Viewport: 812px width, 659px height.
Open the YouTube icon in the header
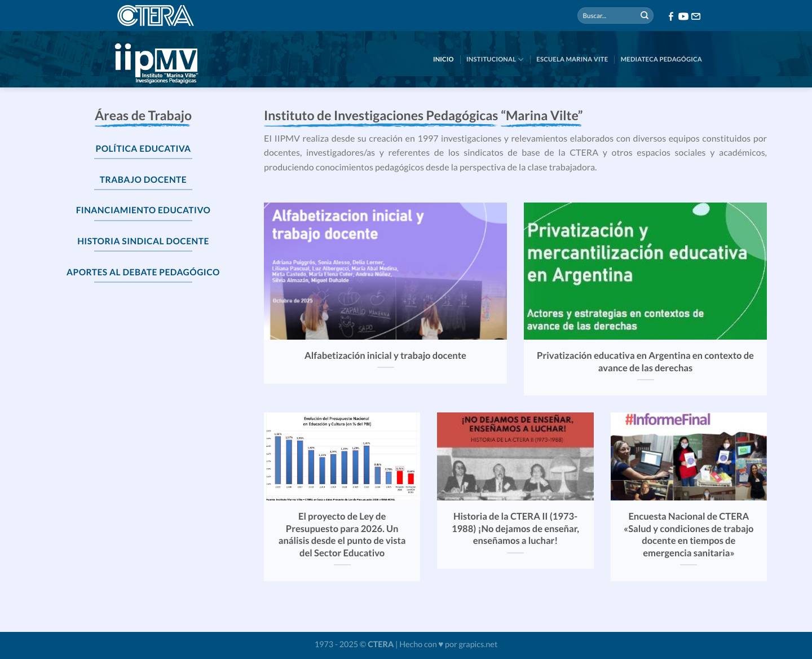[x=683, y=16]
